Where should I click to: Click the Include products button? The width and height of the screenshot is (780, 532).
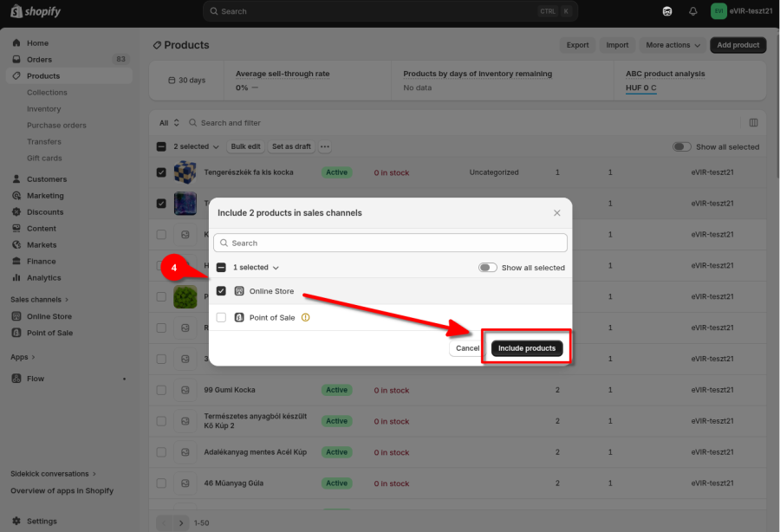tap(527, 348)
